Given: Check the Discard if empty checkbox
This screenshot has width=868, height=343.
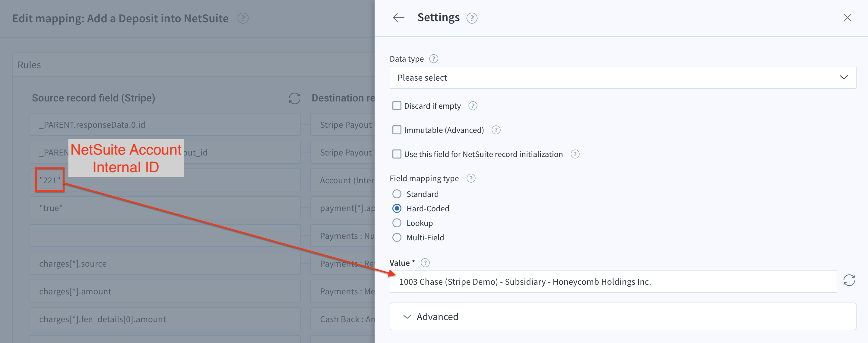Looking at the screenshot, I should coord(397,106).
